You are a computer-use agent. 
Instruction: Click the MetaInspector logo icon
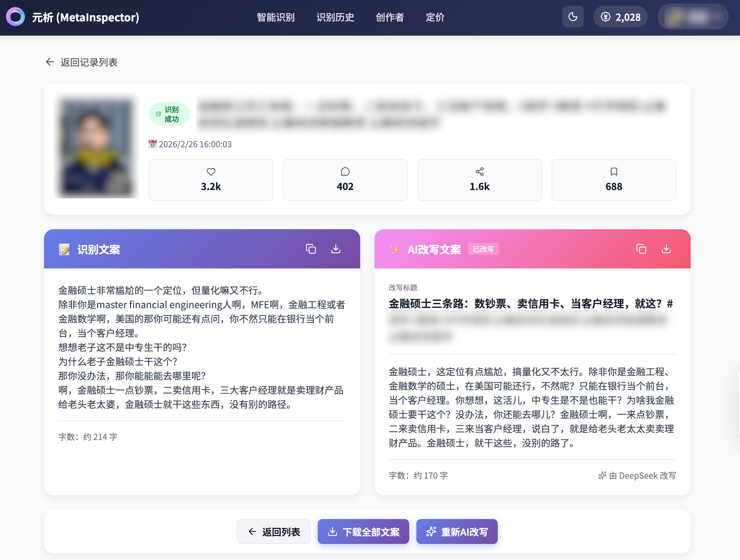(x=15, y=17)
